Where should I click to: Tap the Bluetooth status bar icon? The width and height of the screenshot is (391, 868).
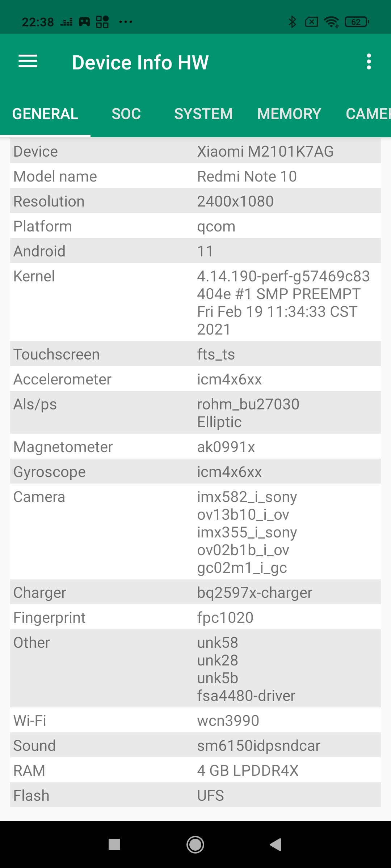(292, 22)
